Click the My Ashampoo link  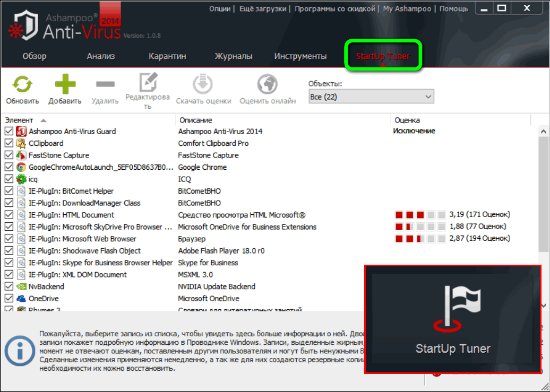[x=407, y=9]
